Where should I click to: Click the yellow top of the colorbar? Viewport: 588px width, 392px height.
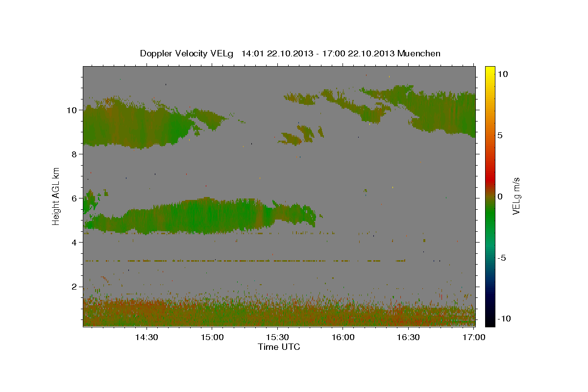click(x=490, y=71)
